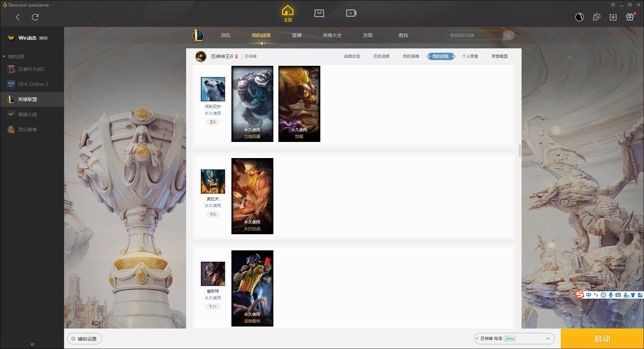Viewport: 644px width, 349px height.
Task: Open Sogou toolbox grid icon
Action: coord(640,295)
